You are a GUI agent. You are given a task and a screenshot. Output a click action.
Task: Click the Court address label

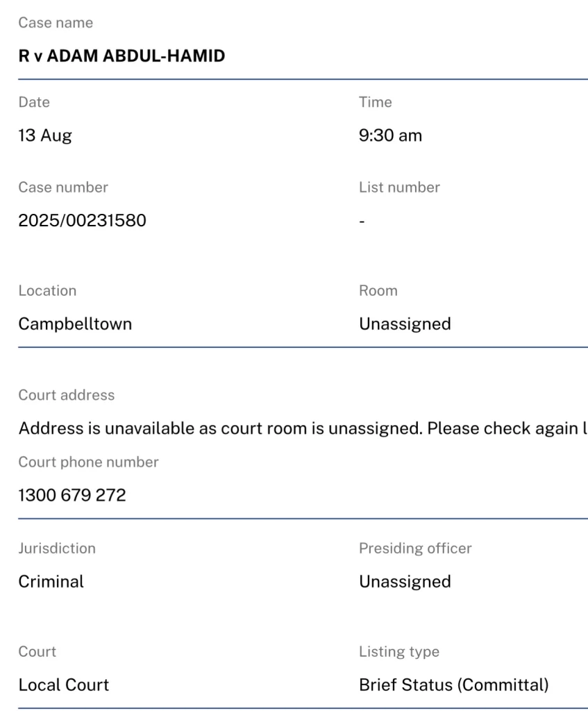(x=67, y=395)
